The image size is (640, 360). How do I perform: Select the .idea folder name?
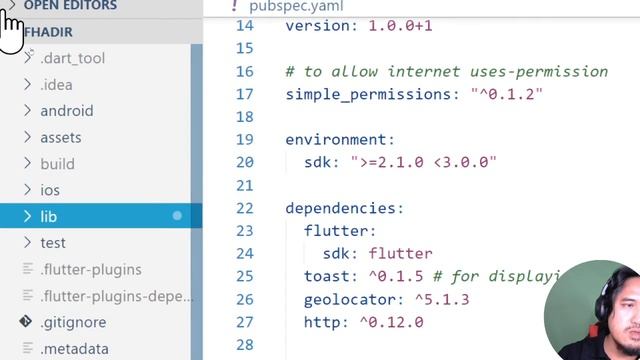pos(56,85)
